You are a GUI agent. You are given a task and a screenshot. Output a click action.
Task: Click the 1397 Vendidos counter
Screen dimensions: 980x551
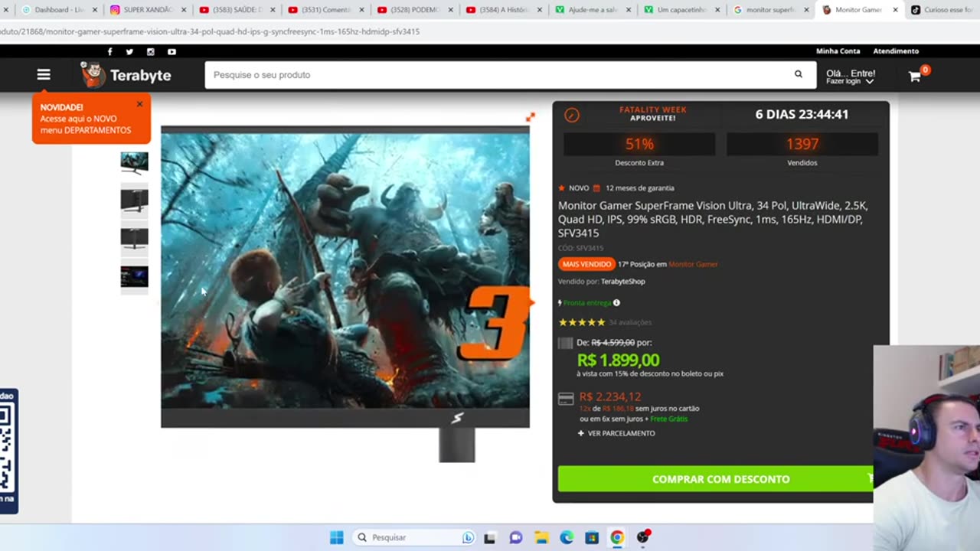[x=802, y=144]
